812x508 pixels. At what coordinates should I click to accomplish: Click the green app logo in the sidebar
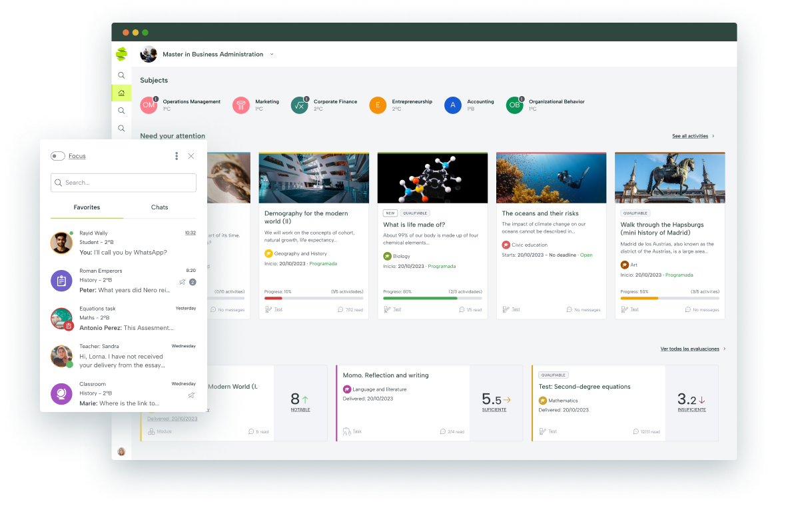click(x=121, y=55)
